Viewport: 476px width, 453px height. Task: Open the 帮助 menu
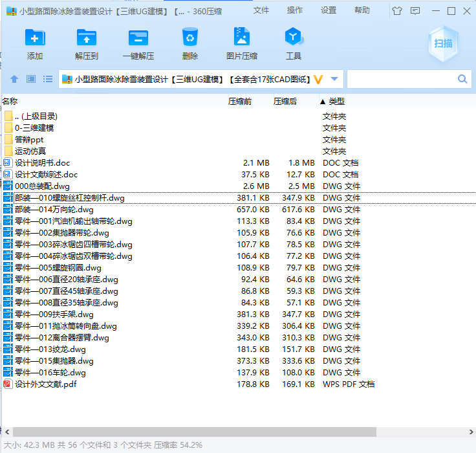[x=362, y=10]
